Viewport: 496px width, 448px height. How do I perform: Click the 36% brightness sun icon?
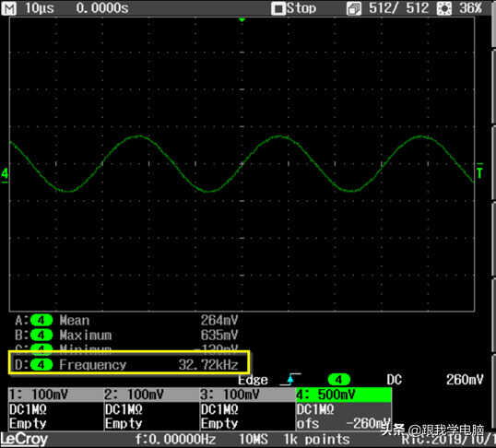tap(444, 8)
